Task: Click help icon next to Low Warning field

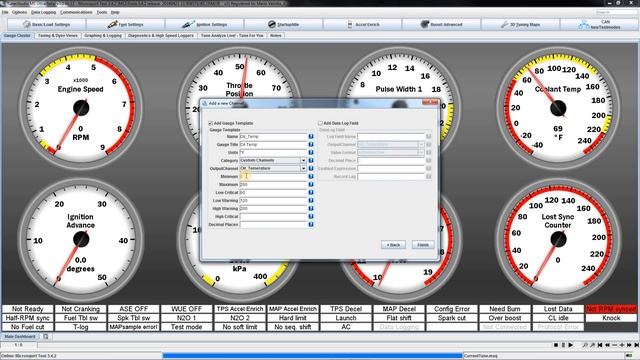Action: [x=311, y=200]
